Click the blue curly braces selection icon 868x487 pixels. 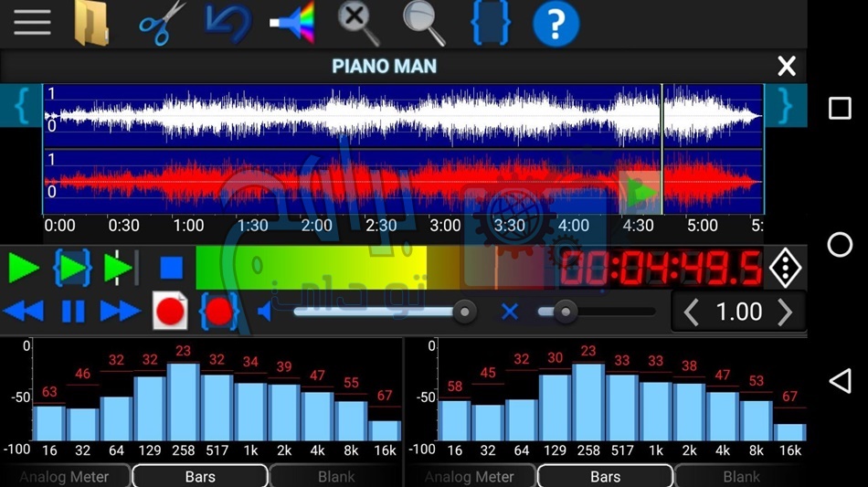click(x=490, y=23)
